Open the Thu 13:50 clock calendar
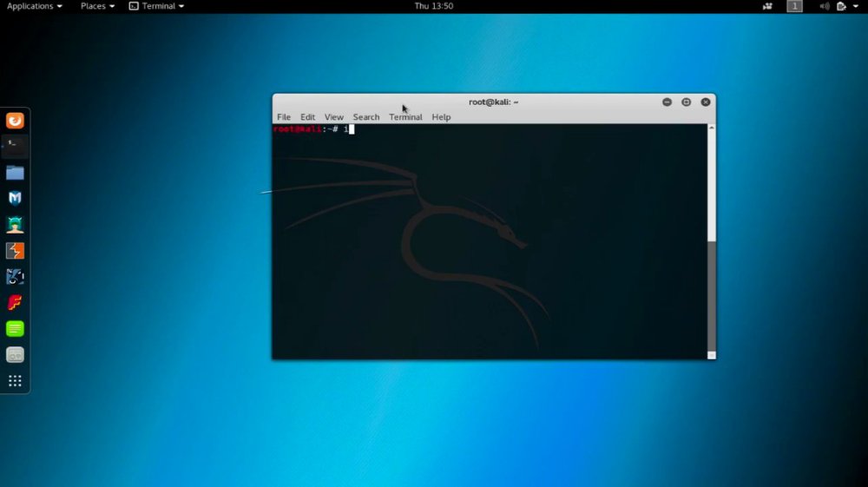This screenshot has width=868, height=487. (433, 6)
